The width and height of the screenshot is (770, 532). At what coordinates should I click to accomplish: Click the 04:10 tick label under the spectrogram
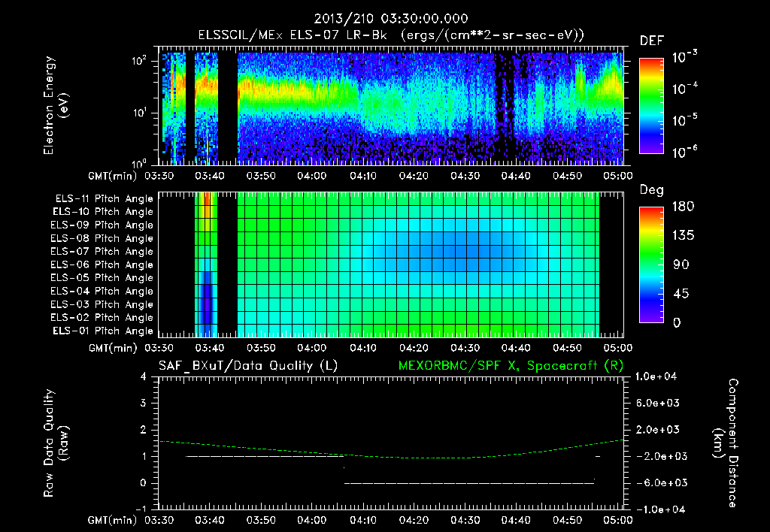[363, 176]
